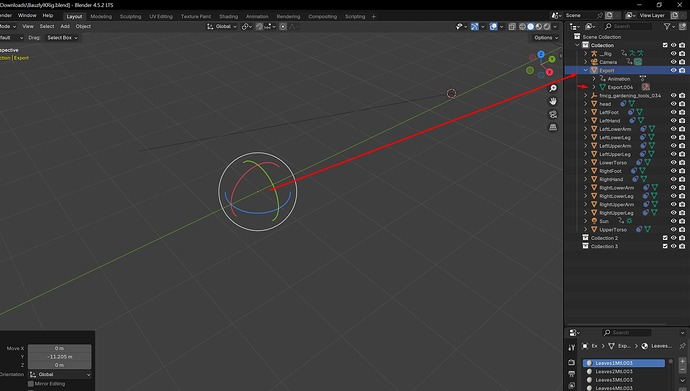Uncheck Collection 3 exclude checkbox
The height and width of the screenshot is (391, 690).
(x=665, y=246)
